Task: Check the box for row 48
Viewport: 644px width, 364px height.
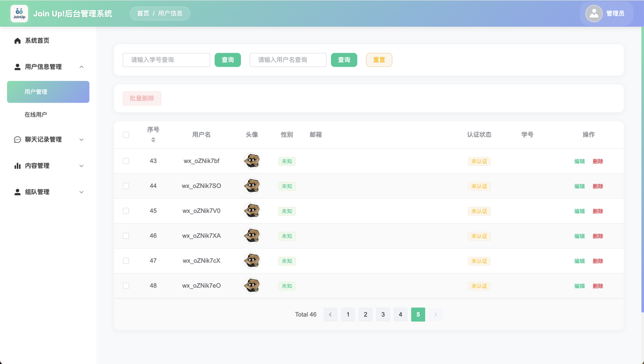Action: click(126, 286)
